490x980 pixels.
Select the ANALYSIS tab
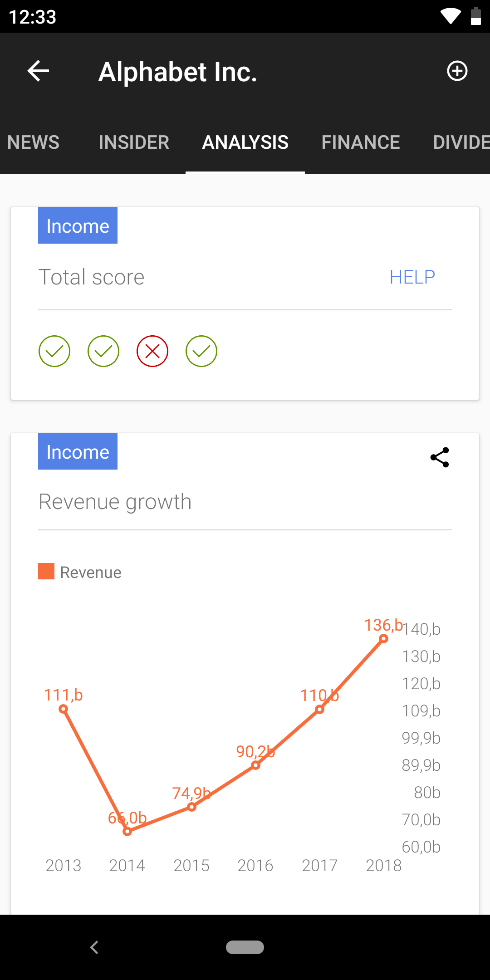[245, 142]
